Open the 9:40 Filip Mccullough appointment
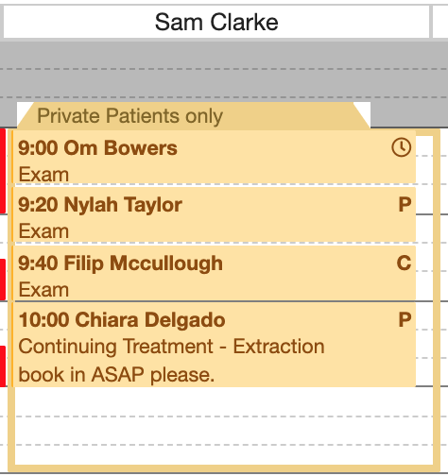 [214, 273]
